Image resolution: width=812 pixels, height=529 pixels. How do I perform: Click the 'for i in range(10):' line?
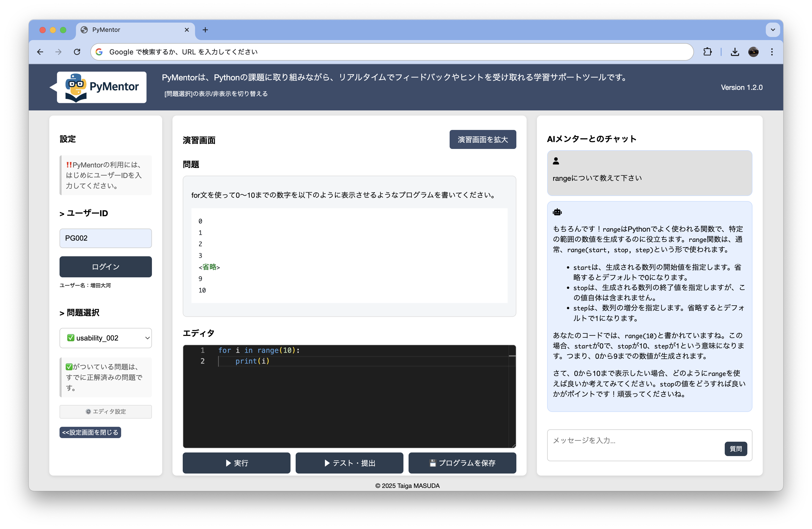(x=259, y=351)
